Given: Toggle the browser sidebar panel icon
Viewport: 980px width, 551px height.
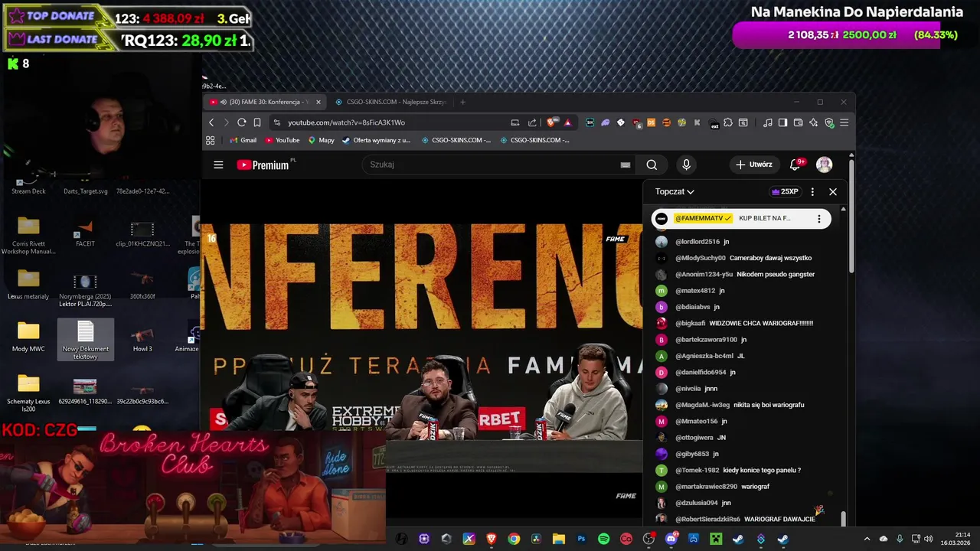Looking at the screenshot, I should 782,122.
